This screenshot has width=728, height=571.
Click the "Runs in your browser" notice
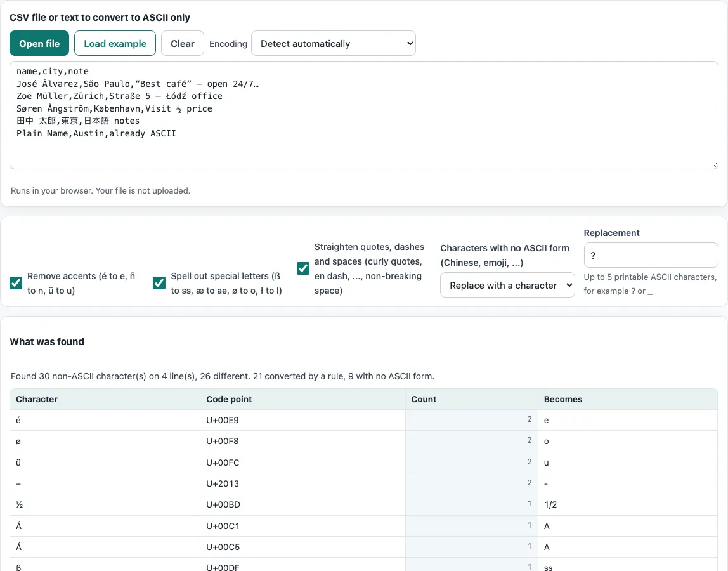point(100,190)
